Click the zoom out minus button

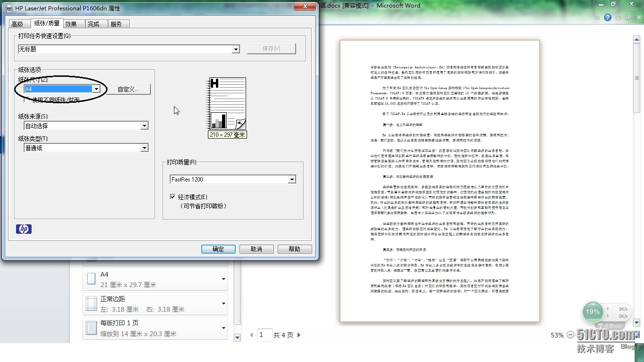point(570,335)
